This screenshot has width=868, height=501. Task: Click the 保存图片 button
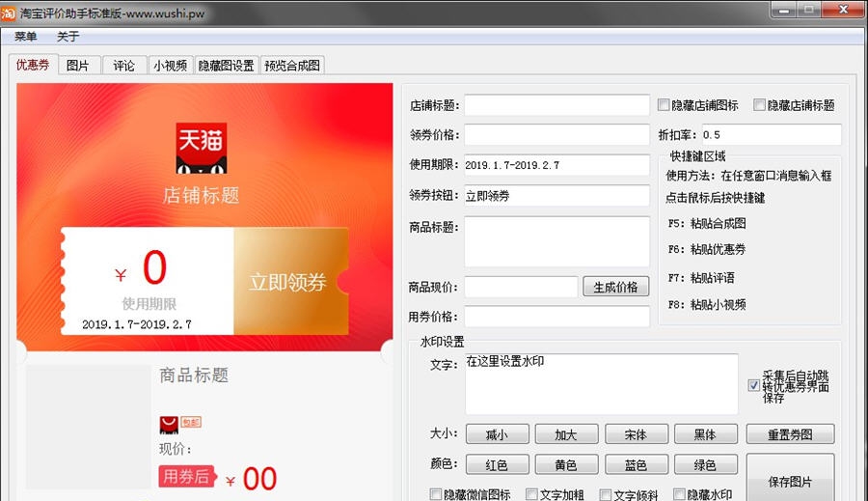(x=790, y=478)
